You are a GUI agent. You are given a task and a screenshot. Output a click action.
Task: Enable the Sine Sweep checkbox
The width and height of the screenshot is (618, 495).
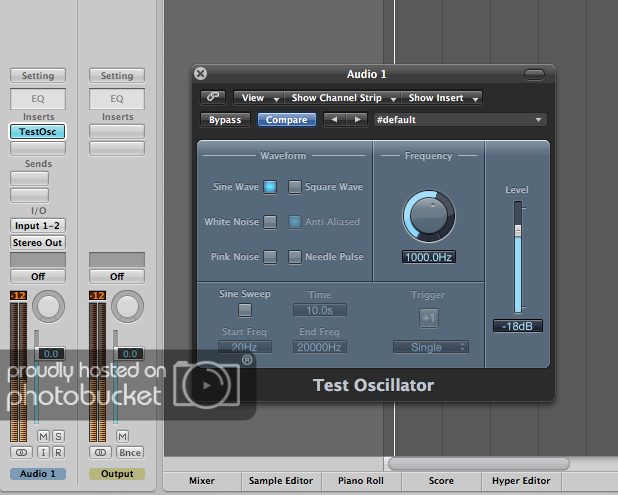(245, 310)
